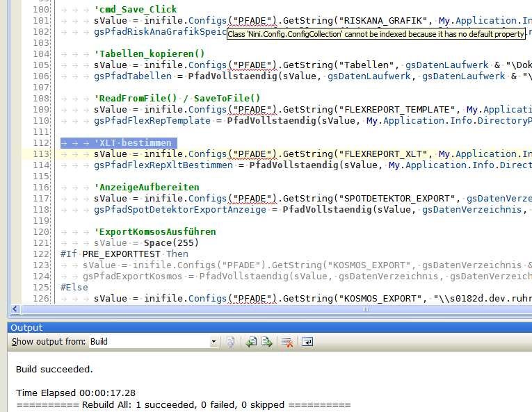Click the horizontal scrollbar thumb in code editor
The image size is (532, 412).
[x=366, y=309]
